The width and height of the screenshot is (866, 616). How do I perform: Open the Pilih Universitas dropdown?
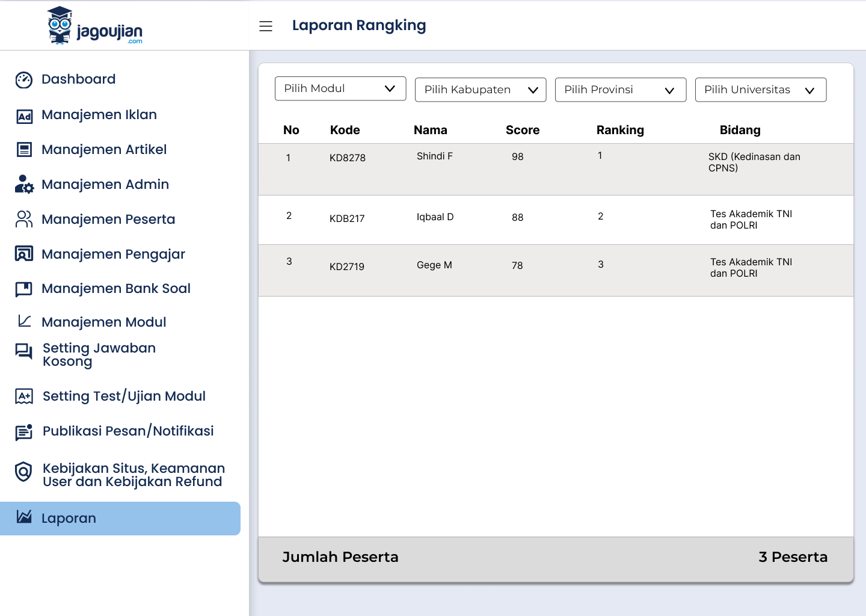(x=761, y=90)
